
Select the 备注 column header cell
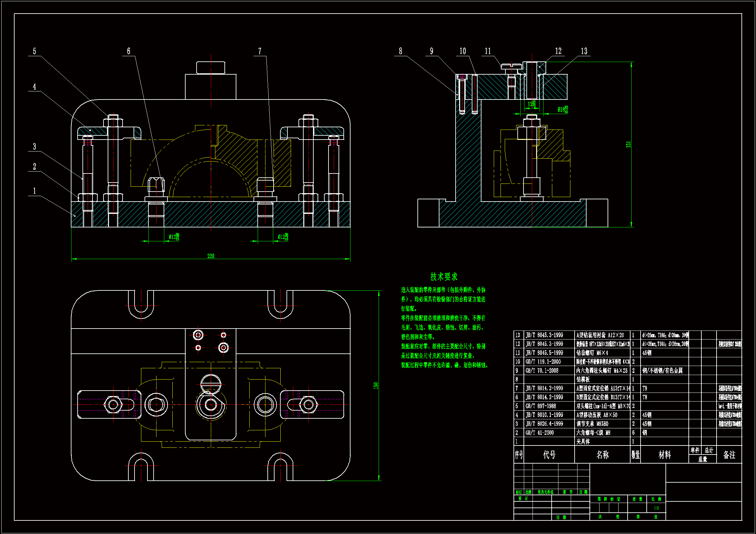[729, 455]
